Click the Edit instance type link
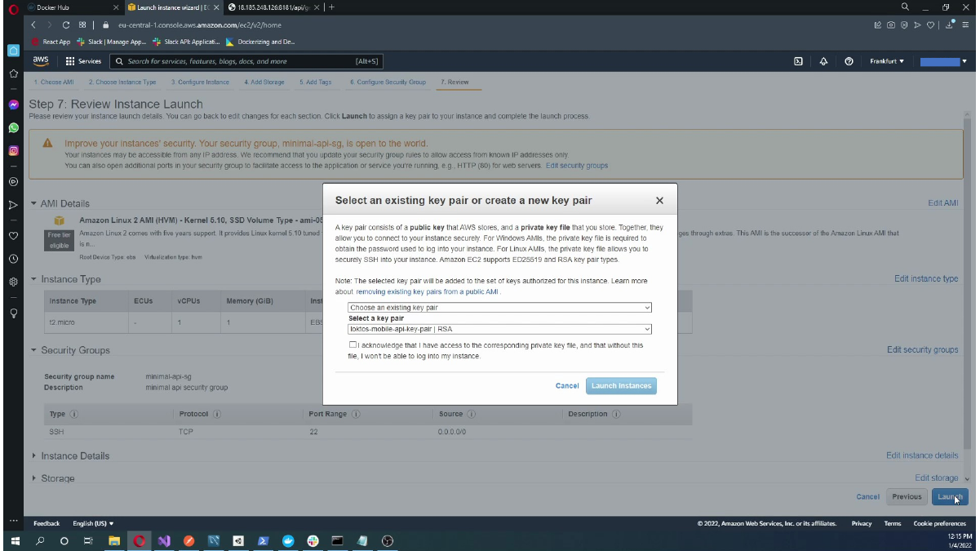Viewport: 980px width, 551px height. (926, 279)
